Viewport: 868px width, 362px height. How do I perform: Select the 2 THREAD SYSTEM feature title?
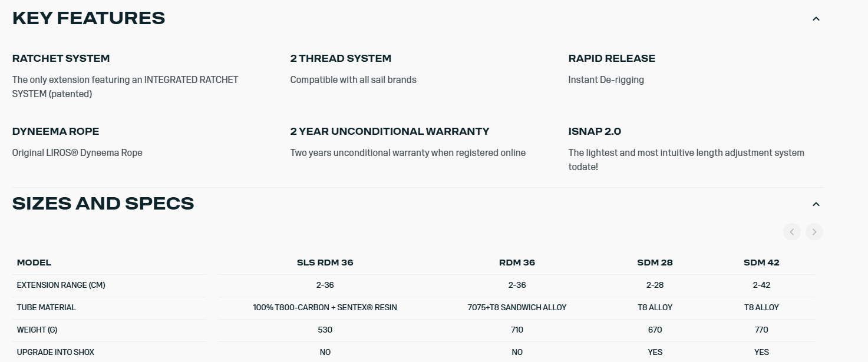[341, 58]
